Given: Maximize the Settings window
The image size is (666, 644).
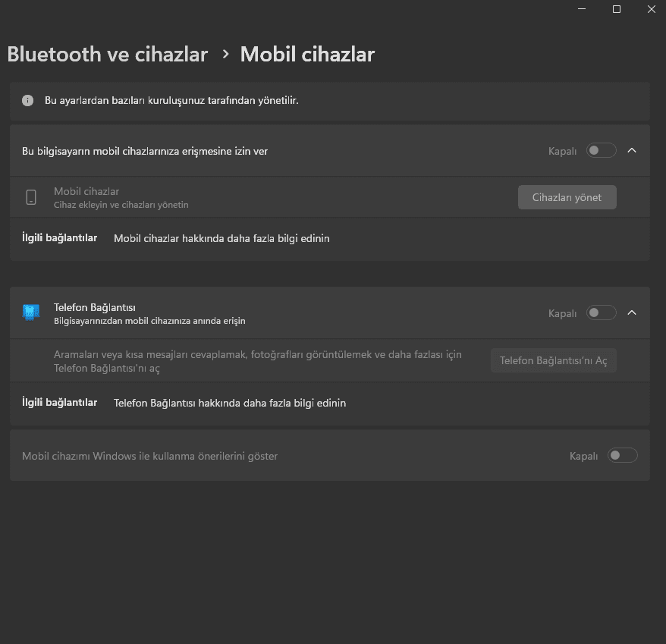Looking at the screenshot, I should [617, 9].
